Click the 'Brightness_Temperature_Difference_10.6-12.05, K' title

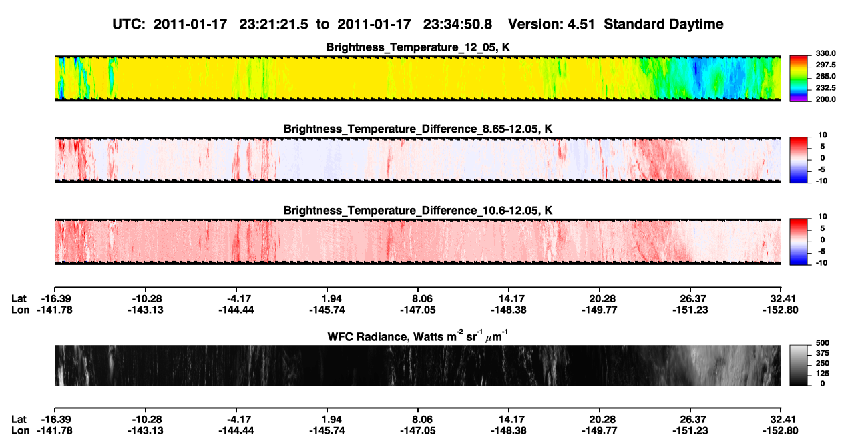click(418, 211)
